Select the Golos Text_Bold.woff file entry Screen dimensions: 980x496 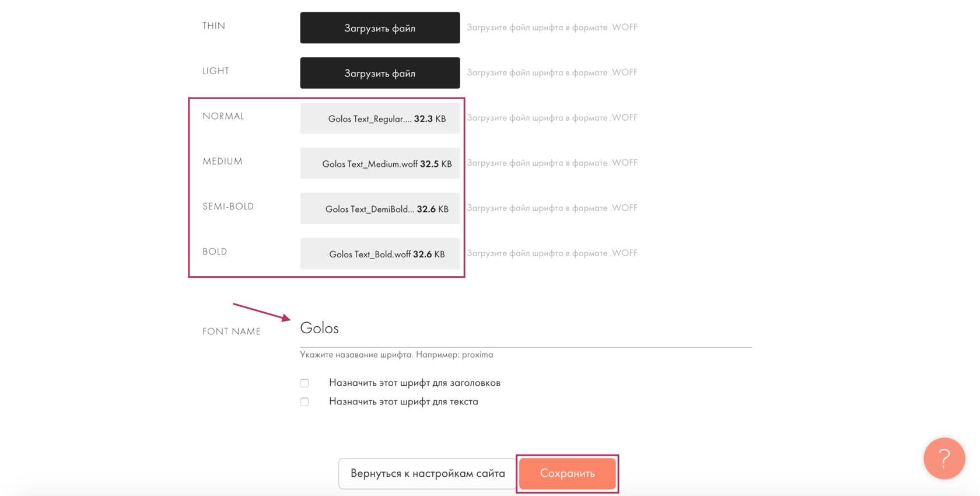380,254
